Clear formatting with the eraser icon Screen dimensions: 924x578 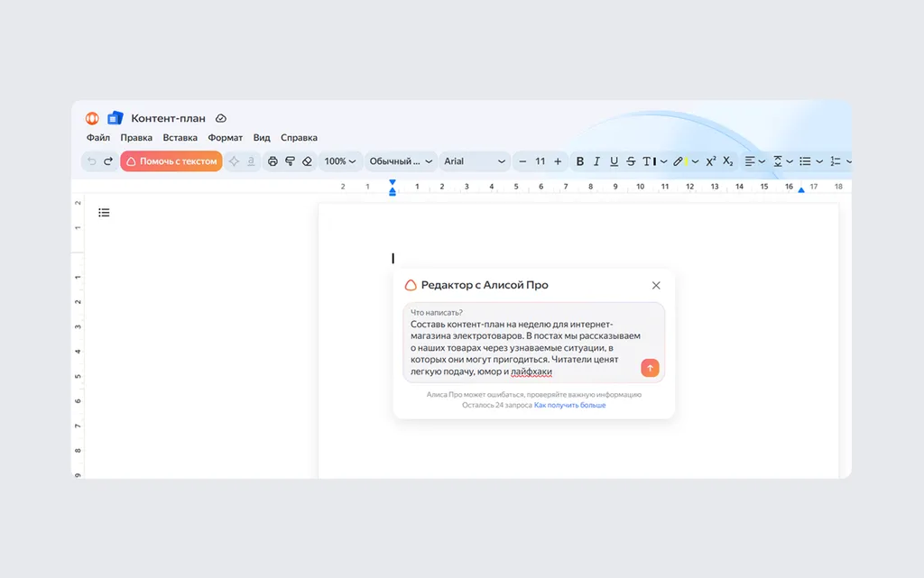(x=307, y=161)
